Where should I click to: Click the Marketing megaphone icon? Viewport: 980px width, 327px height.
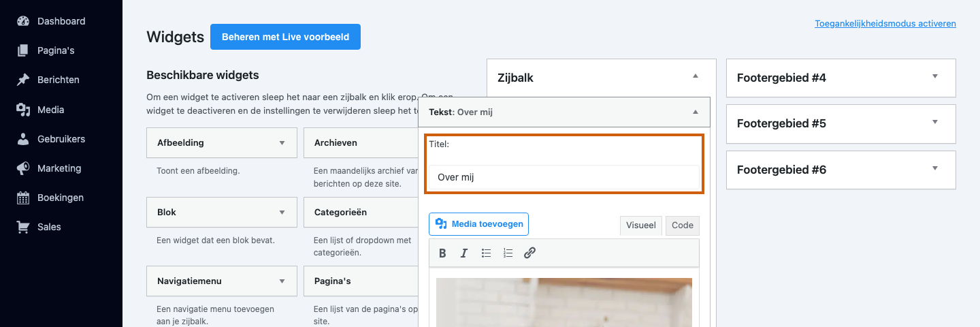(23, 168)
